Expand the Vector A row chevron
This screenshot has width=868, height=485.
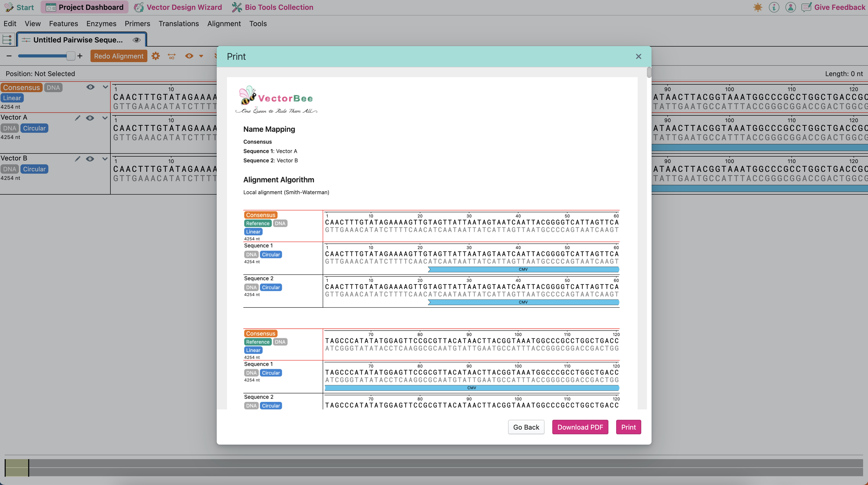tap(105, 118)
